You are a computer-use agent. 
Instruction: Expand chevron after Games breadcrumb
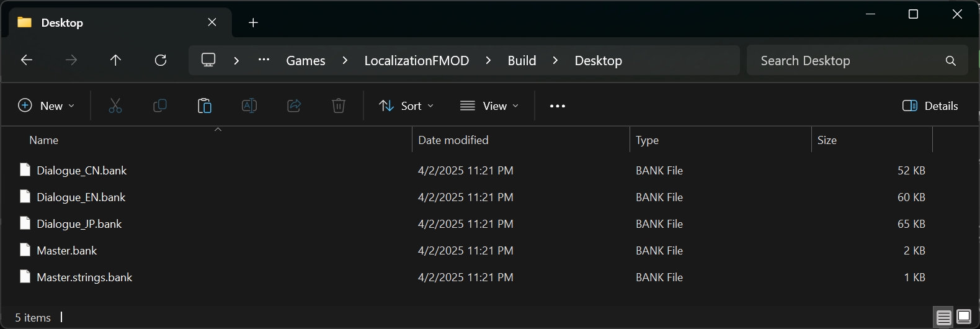(345, 60)
